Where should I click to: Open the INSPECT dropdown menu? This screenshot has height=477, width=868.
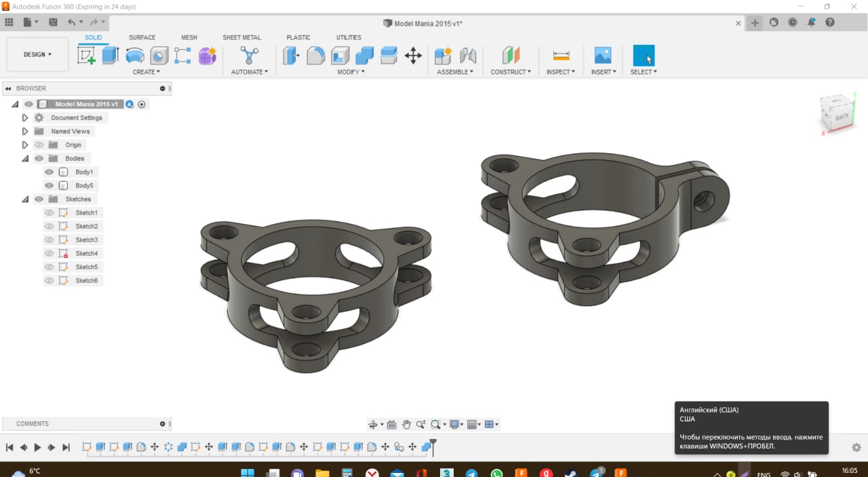coord(561,72)
